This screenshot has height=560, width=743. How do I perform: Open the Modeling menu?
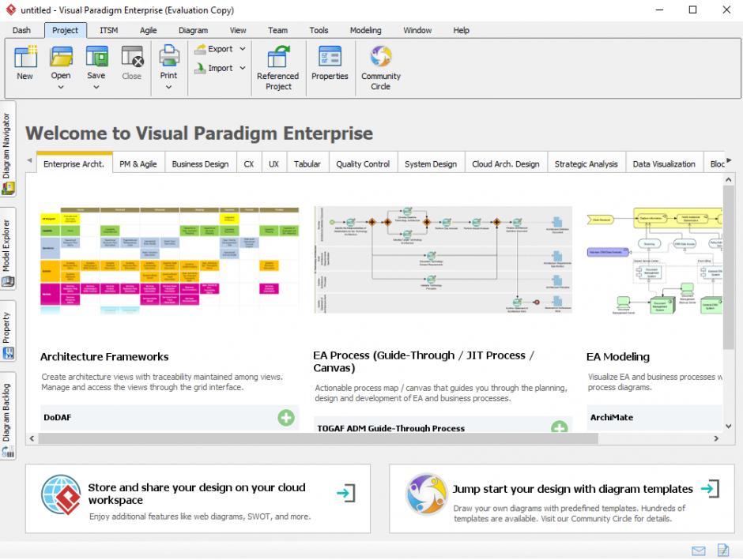pos(365,30)
